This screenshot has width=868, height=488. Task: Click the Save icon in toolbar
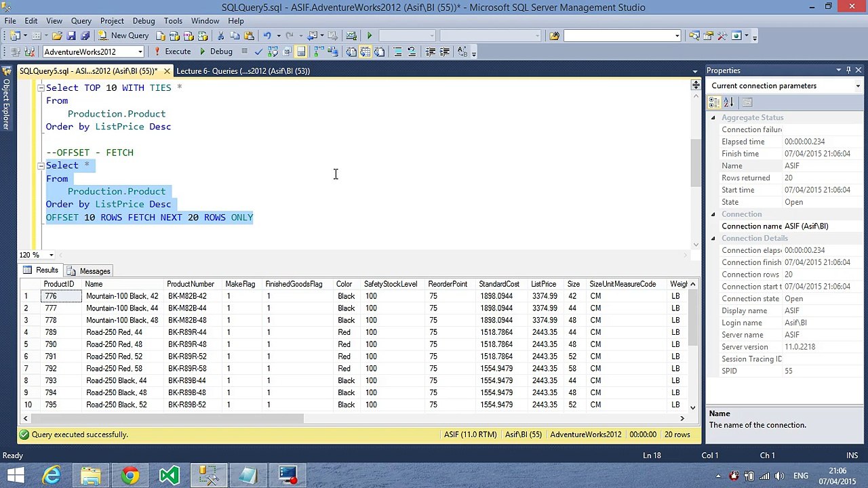pos(71,35)
